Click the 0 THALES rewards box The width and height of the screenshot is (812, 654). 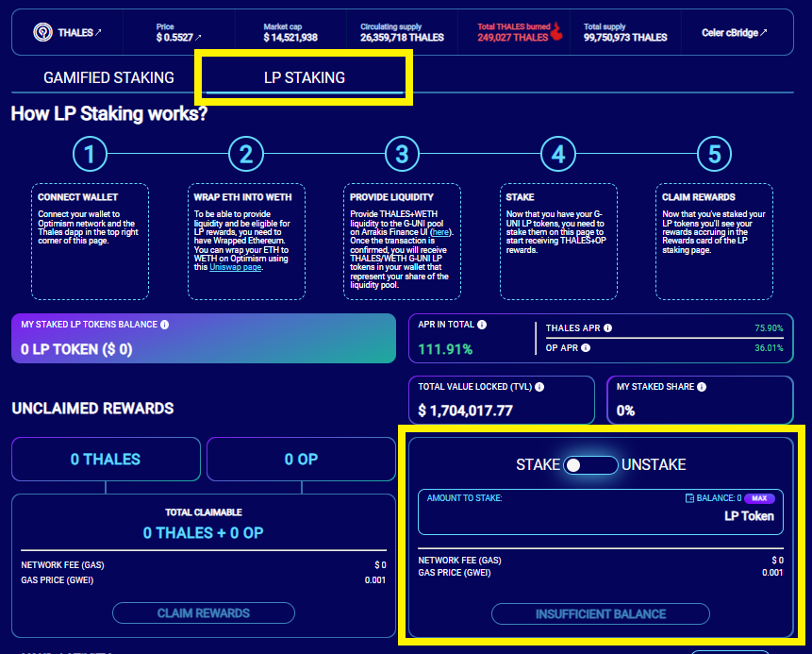[106, 460]
